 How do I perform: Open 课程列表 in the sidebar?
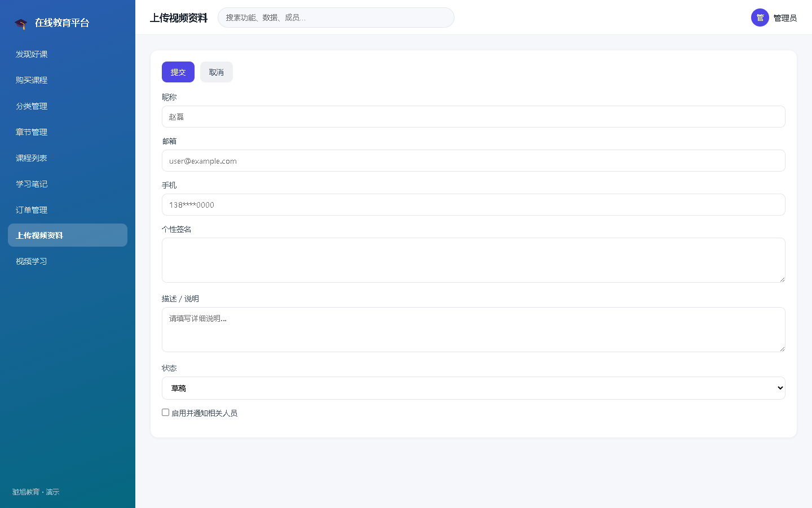[68, 158]
